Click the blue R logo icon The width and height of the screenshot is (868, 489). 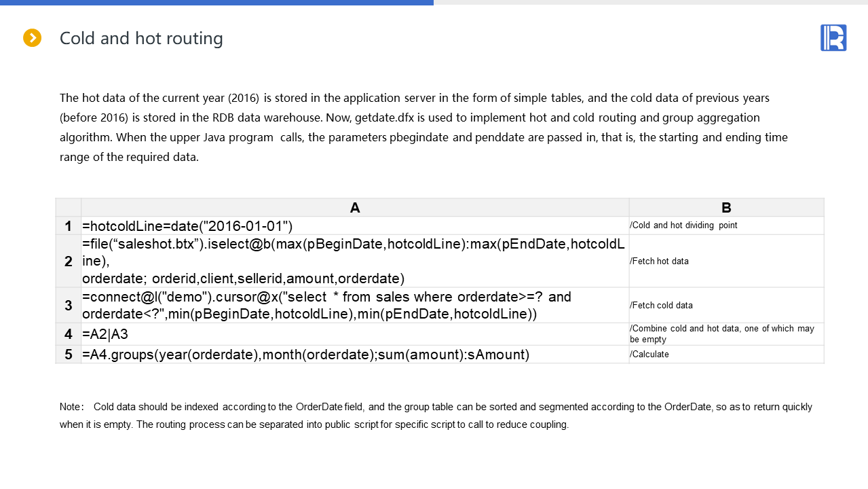point(833,38)
